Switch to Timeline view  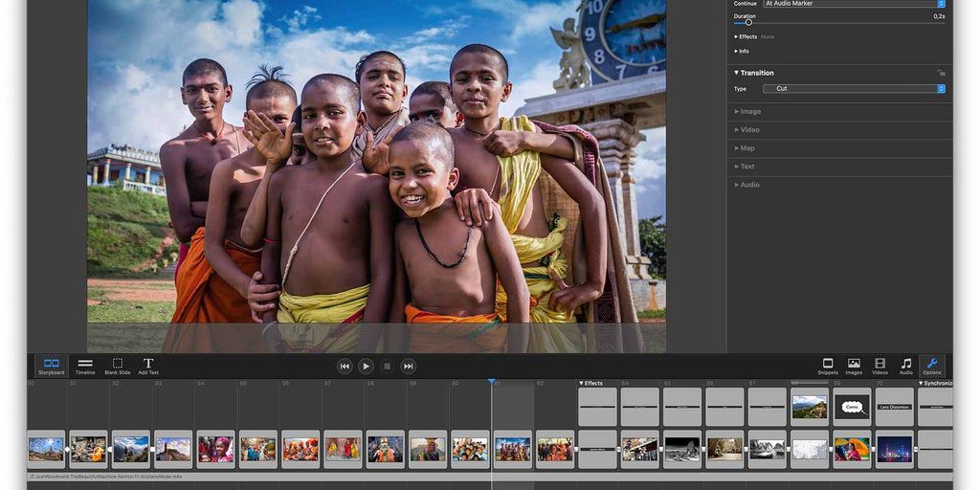[x=85, y=366]
